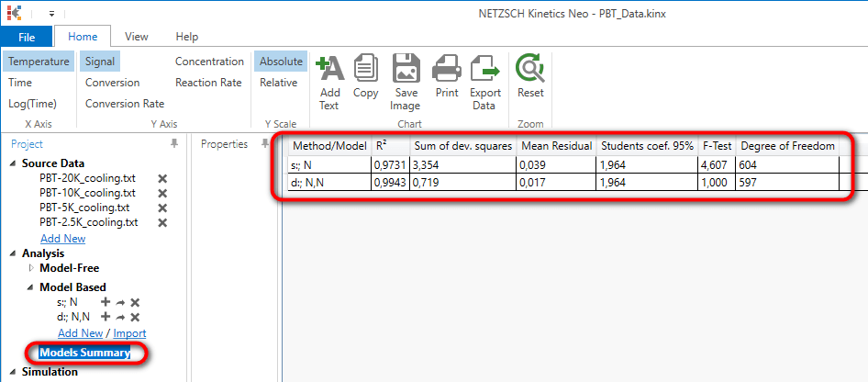Click the 4,607 F-Test cell
This screenshot has width=868, height=382.
tap(717, 164)
